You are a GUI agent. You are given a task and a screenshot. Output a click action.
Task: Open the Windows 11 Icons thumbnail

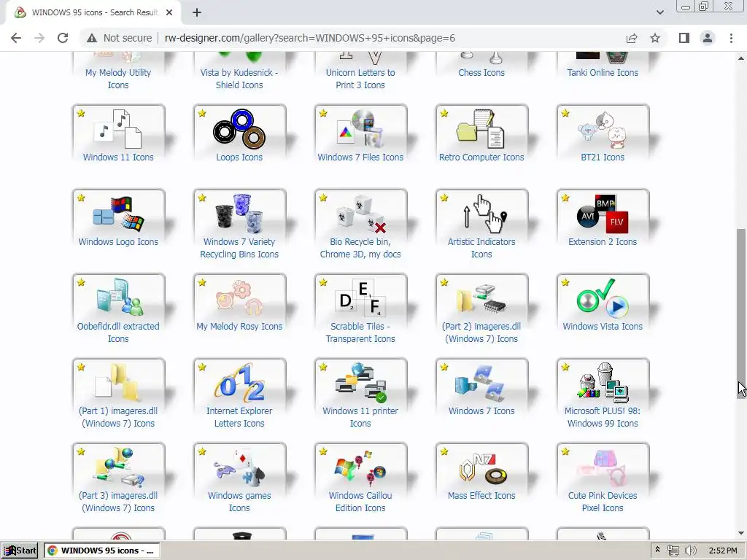coord(119,128)
